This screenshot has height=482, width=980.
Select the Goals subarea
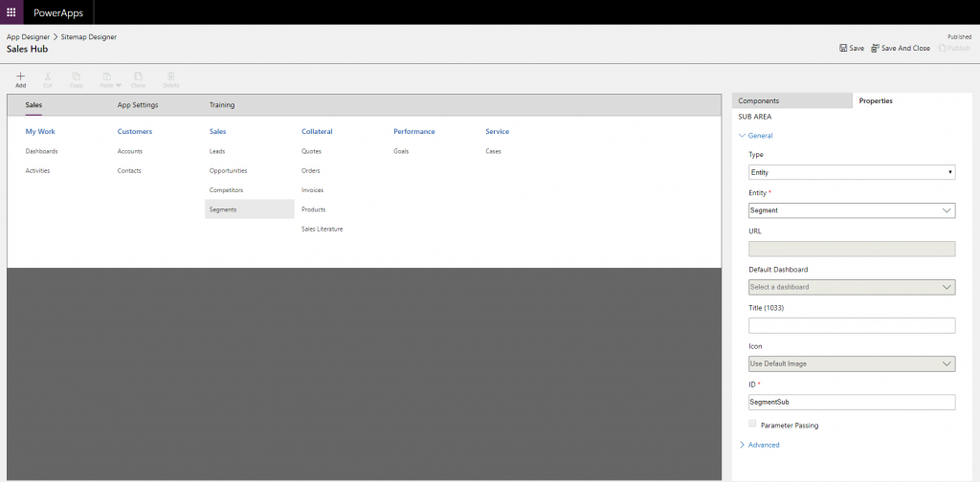401,151
